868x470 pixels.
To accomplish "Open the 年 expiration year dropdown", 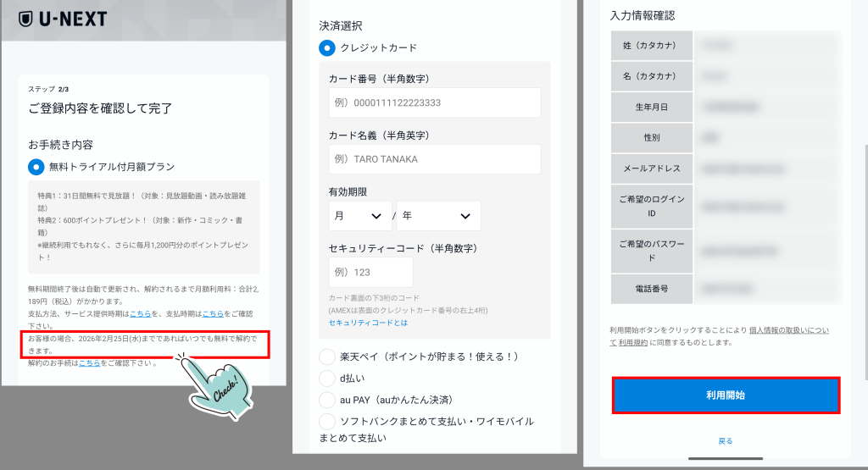I will (437, 216).
